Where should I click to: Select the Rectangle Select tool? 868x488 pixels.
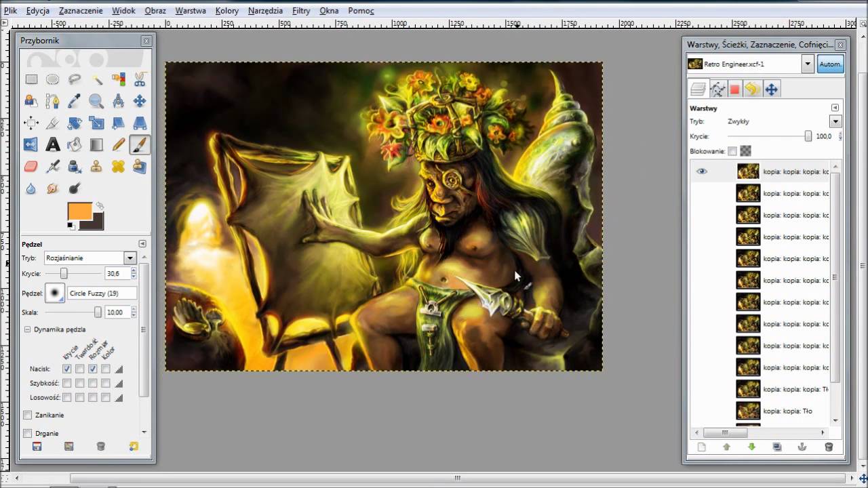[x=31, y=79]
